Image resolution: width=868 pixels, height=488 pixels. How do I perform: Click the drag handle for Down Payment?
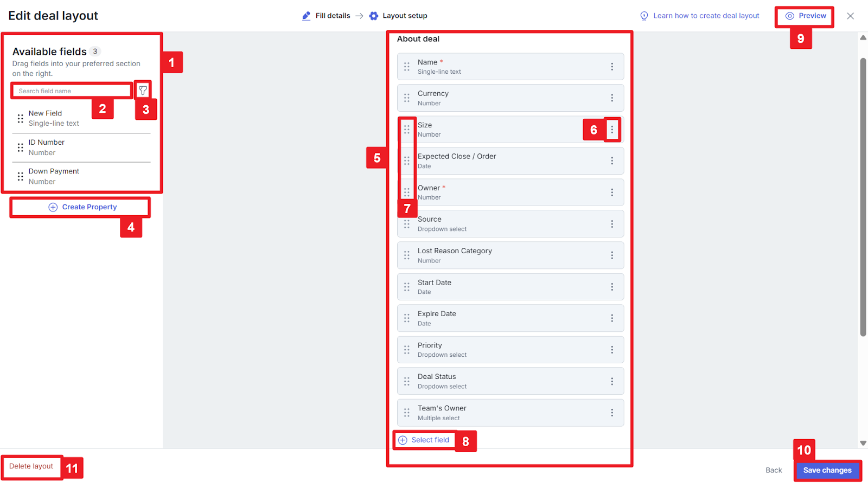(x=21, y=176)
